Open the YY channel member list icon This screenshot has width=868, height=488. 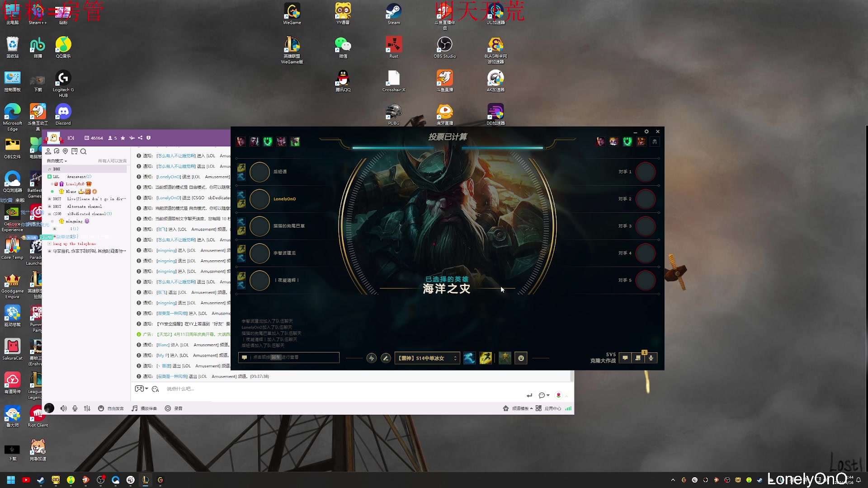(48, 151)
